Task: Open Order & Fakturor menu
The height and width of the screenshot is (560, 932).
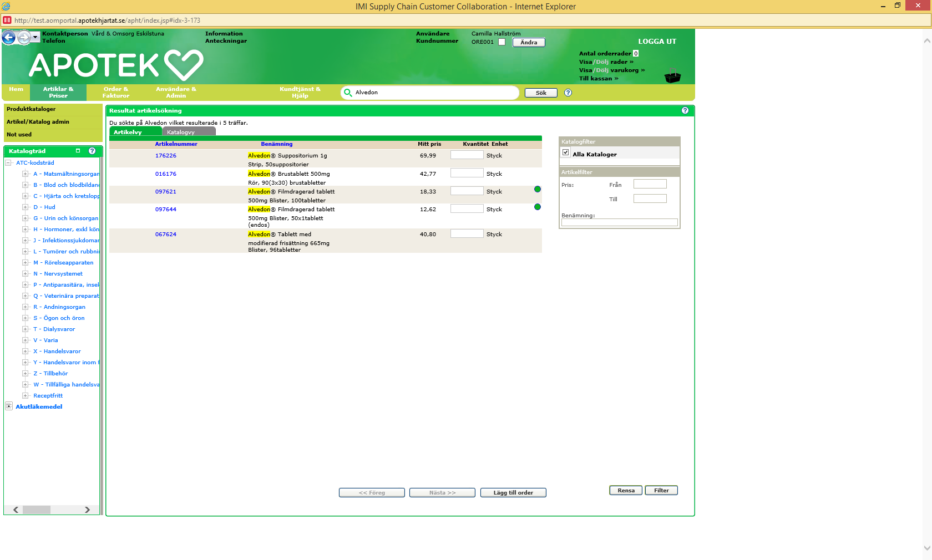Action: (x=116, y=93)
